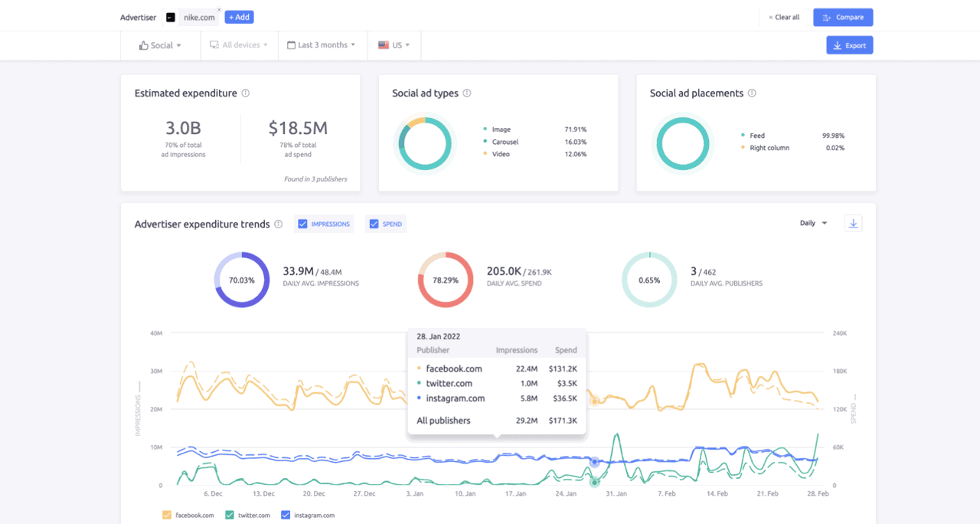Click the devices icon in the All devices filter
Screen dimensions: 980x524
click(213, 44)
